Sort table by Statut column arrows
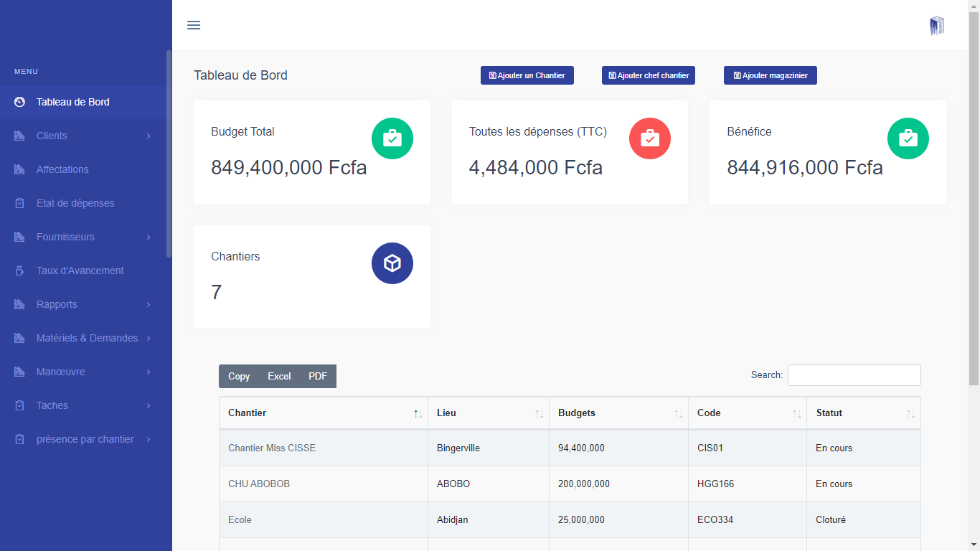This screenshot has height=551, width=980. point(910,413)
